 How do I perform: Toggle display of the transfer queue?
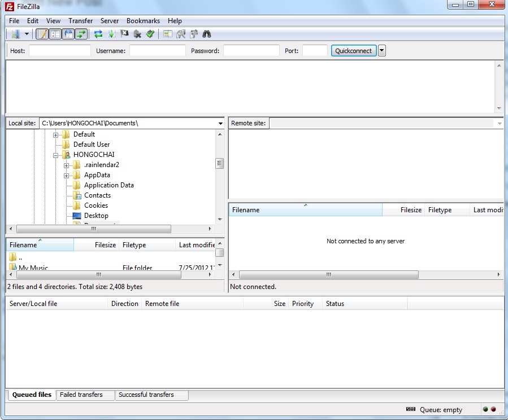click(x=81, y=34)
